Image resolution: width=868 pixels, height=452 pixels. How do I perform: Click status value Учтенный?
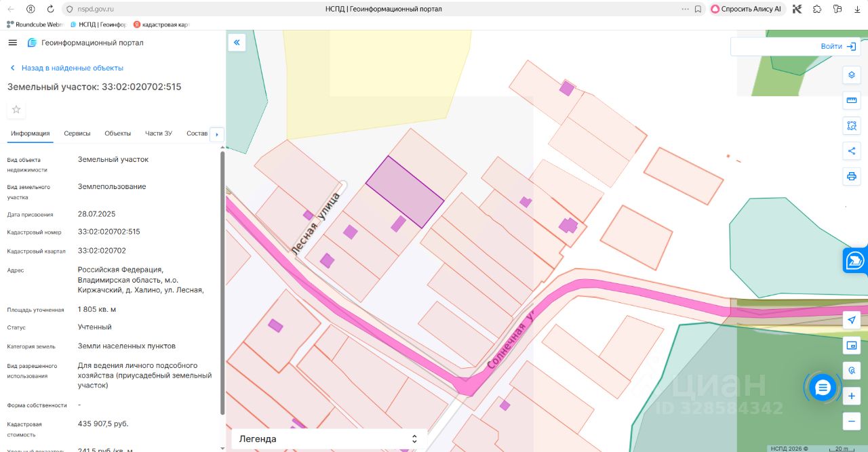coord(95,327)
